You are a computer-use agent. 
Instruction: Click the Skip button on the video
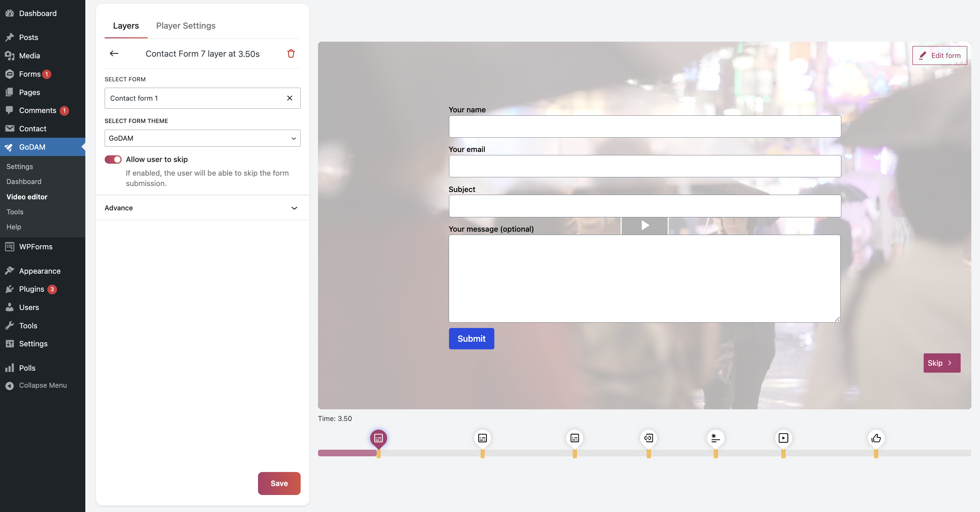pos(942,363)
